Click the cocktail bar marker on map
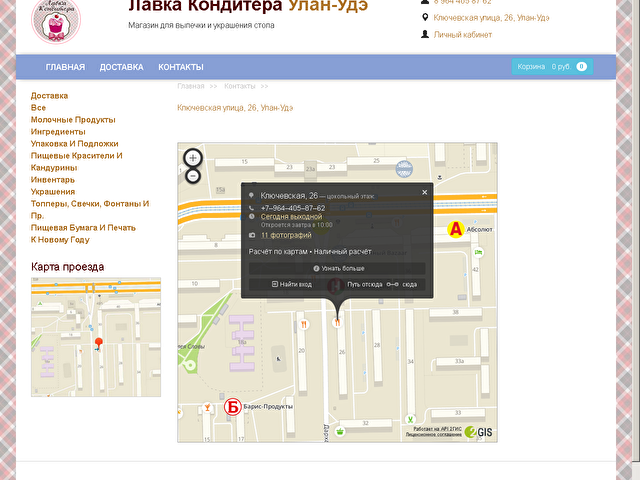This screenshot has width=640, height=480. pos(207,407)
